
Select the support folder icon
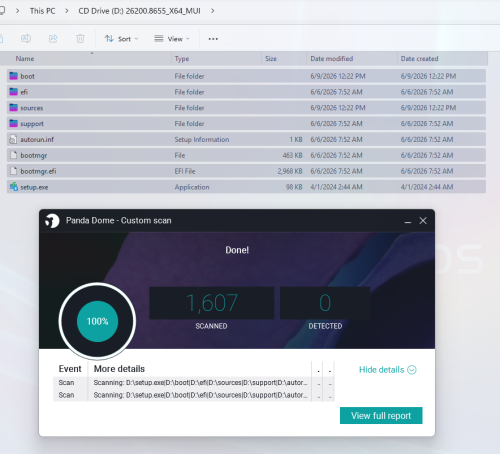click(x=13, y=123)
